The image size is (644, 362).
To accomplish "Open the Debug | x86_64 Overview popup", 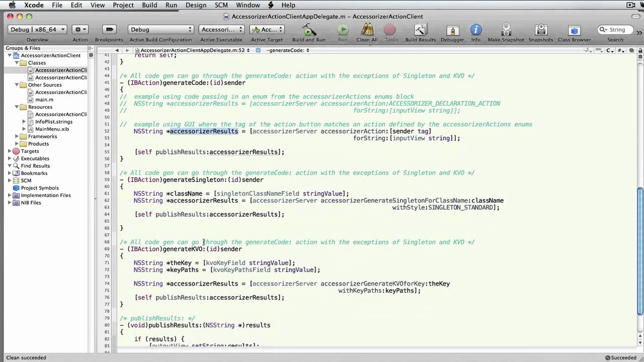I will (x=38, y=30).
